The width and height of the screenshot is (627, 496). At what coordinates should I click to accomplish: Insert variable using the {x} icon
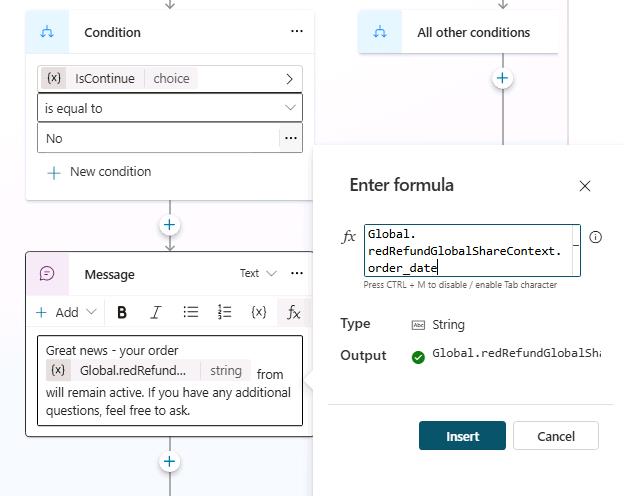(x=259, y=312)
